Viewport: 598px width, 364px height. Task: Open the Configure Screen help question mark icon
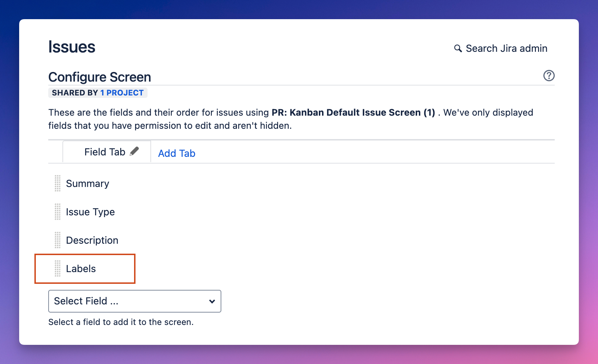(x=549, y=76)
